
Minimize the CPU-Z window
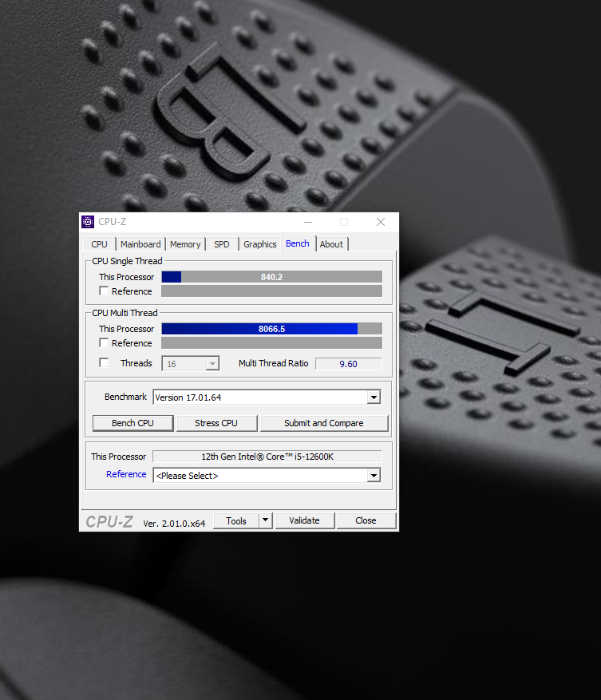click(308, 222)
